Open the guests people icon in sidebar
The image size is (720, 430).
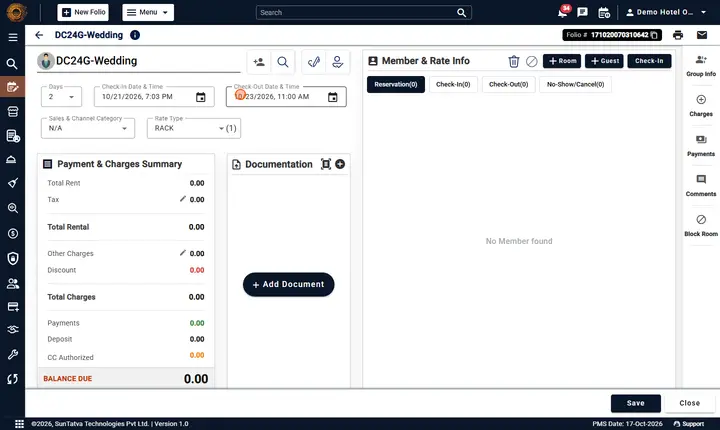click(x=13, y=284)
